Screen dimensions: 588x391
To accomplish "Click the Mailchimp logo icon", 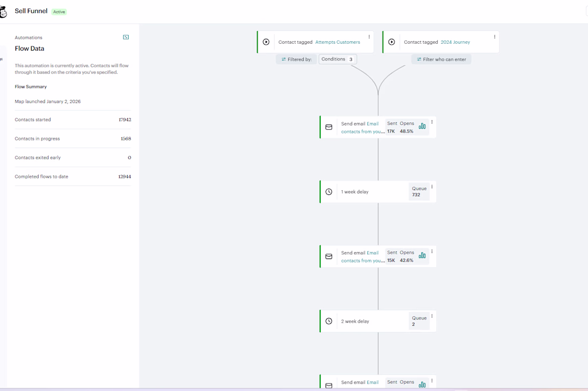I will pos(3,12).
